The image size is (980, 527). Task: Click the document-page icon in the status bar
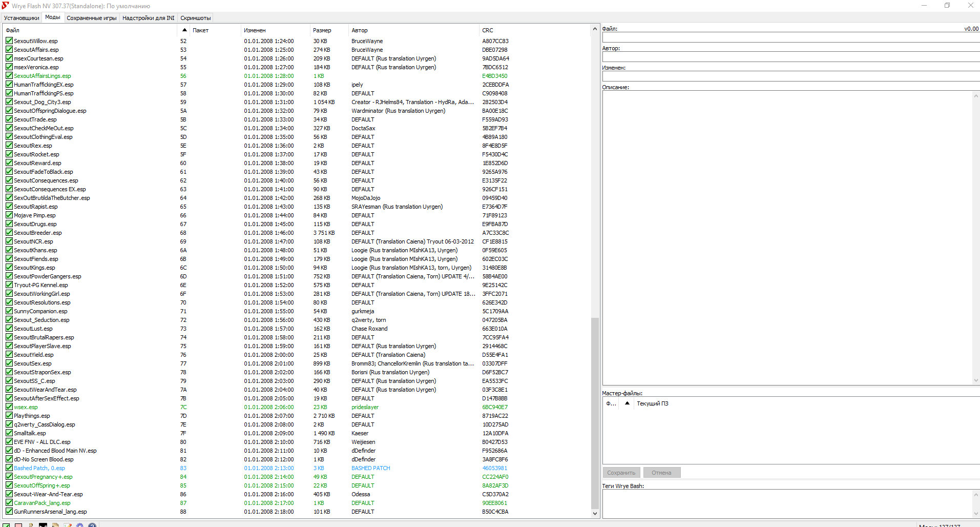pos(55,525)
